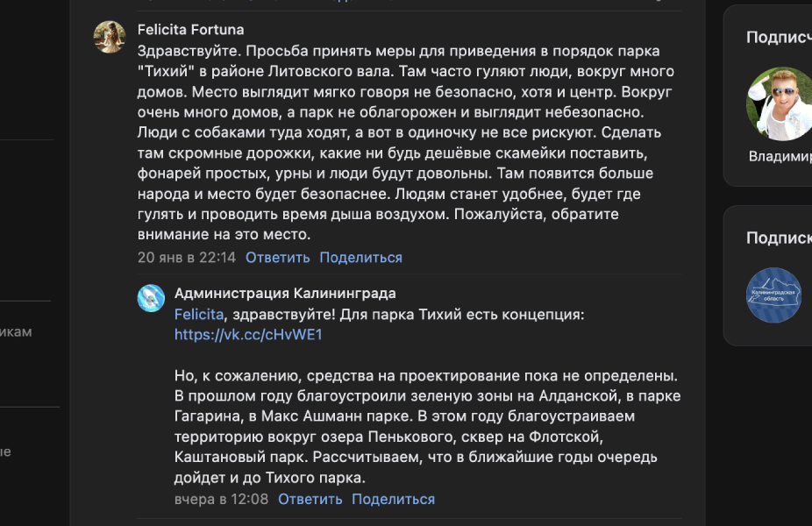Open the Администрация Калининграда community avatar
The width and height of the screenshot is (812, 526).
click(152, 296)
